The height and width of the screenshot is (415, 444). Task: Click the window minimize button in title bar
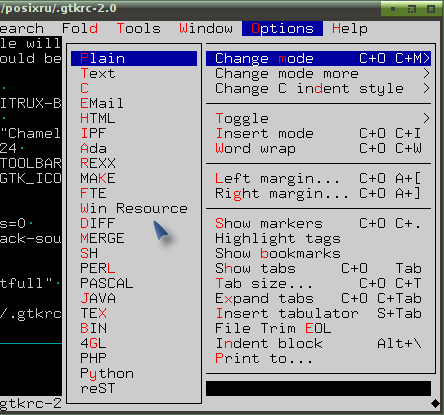(x=393, y=9)
